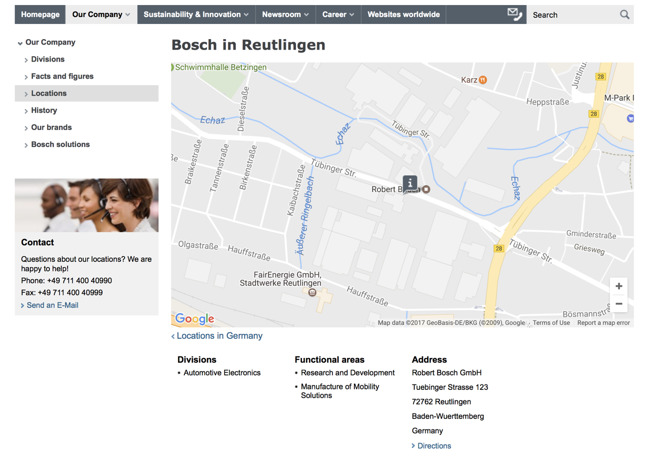660x463 pixels.
Task: Open Websites worldwide menu item
Action: [403, 14]
